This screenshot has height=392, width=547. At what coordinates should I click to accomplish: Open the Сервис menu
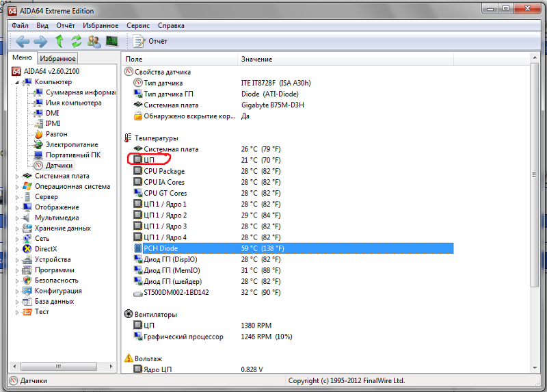[138, 25]
